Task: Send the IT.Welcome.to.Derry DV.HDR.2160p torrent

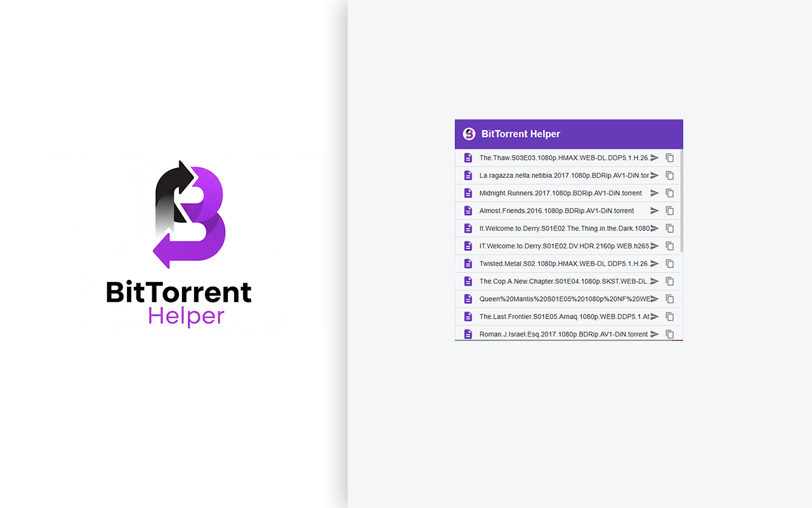Action: pos(655,246)
